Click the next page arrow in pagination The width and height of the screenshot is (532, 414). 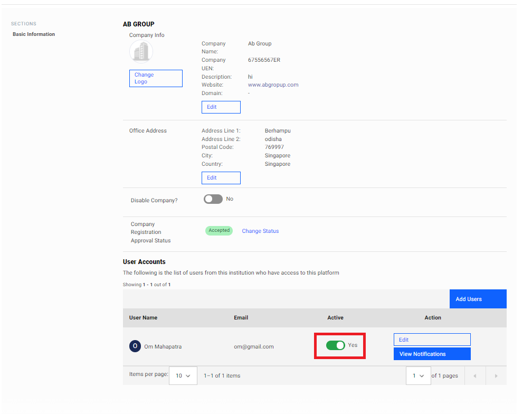[496, 375]
